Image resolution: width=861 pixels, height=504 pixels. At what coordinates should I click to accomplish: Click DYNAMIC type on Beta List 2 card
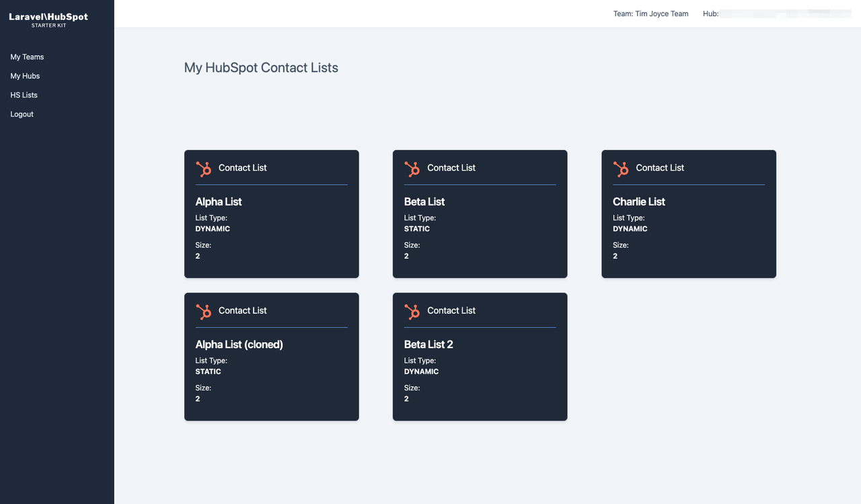click(x=421, y=372)
